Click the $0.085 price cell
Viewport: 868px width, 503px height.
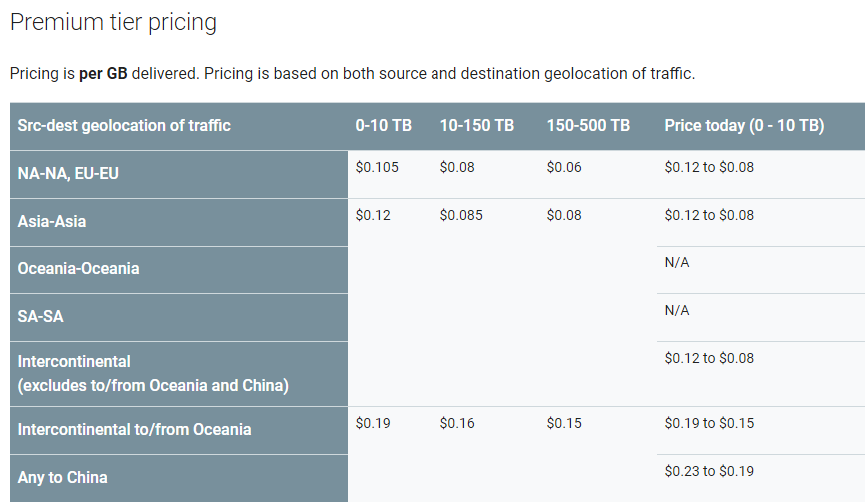(x=461, y=215)
